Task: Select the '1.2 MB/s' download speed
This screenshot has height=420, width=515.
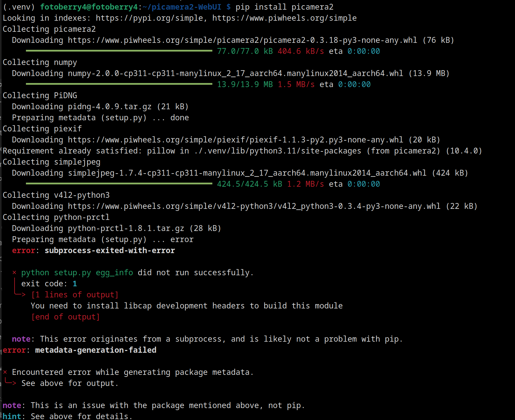Action: click(306, 184)
